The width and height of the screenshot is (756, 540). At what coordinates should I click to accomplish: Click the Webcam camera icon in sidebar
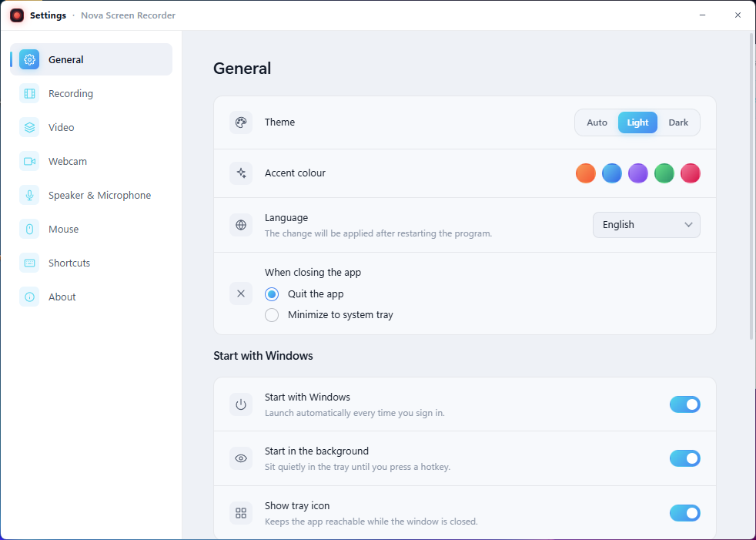(x=29, y=161)
